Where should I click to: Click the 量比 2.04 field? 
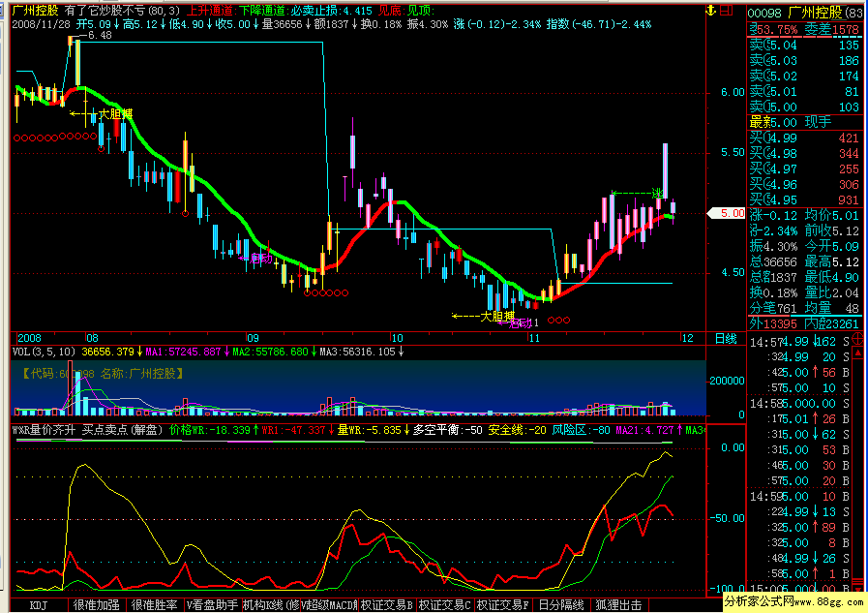(832, 292)
